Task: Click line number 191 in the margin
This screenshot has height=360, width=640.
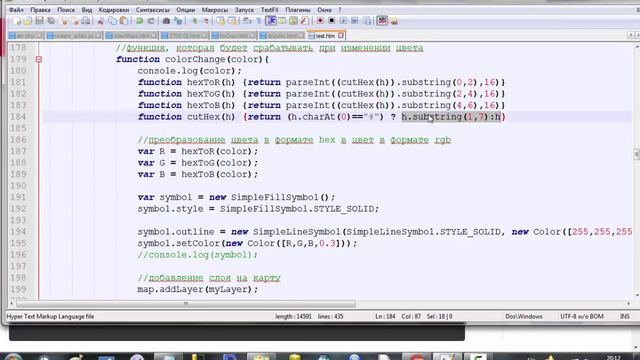Action: tap(18, 197)
